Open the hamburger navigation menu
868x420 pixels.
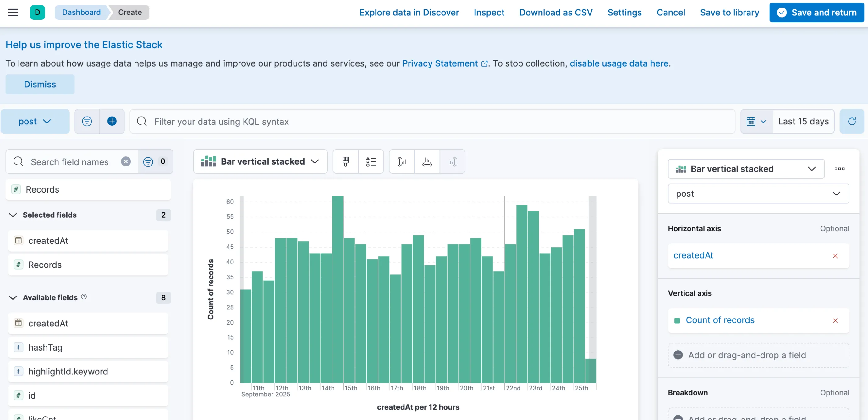[x=13, y=13]
